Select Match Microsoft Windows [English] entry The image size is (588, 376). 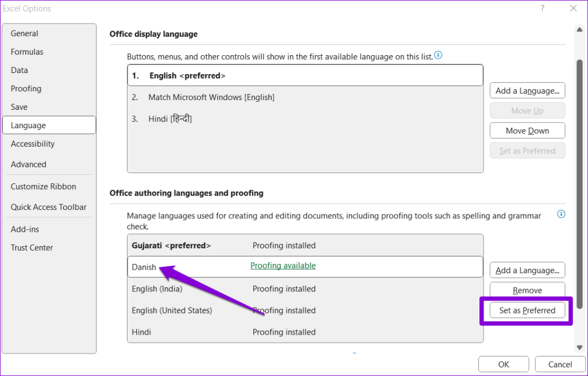pyautogui.click(x=305, y=97)
